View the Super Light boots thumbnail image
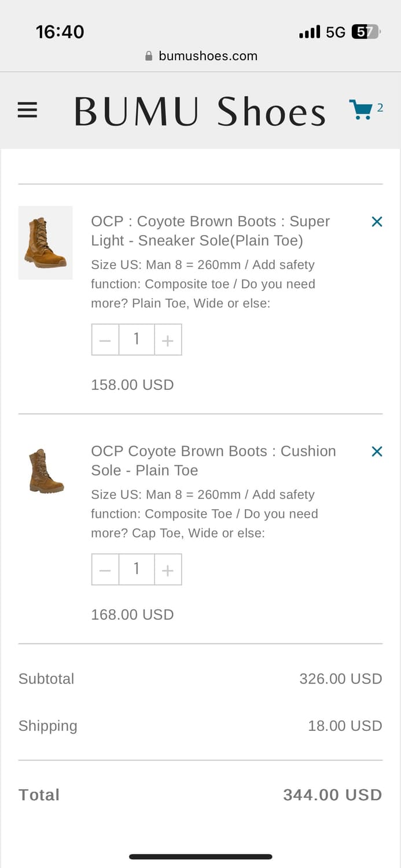401x868 pixels. pyautogui.click(x=46, y=242)
